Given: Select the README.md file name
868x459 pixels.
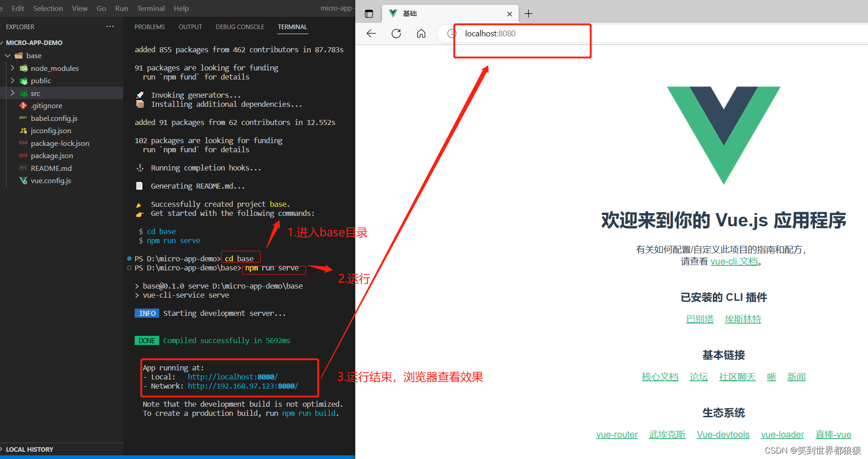Looking at the screenshot, I should pos(51,168).
